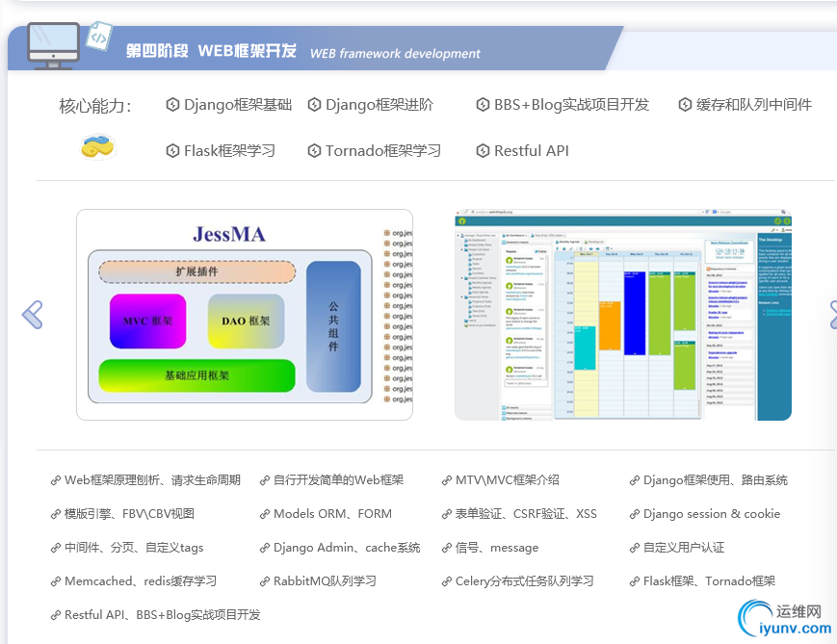Open Memcached、redis缓存学习 topic
837x644 pixels.
click(141, 581)
